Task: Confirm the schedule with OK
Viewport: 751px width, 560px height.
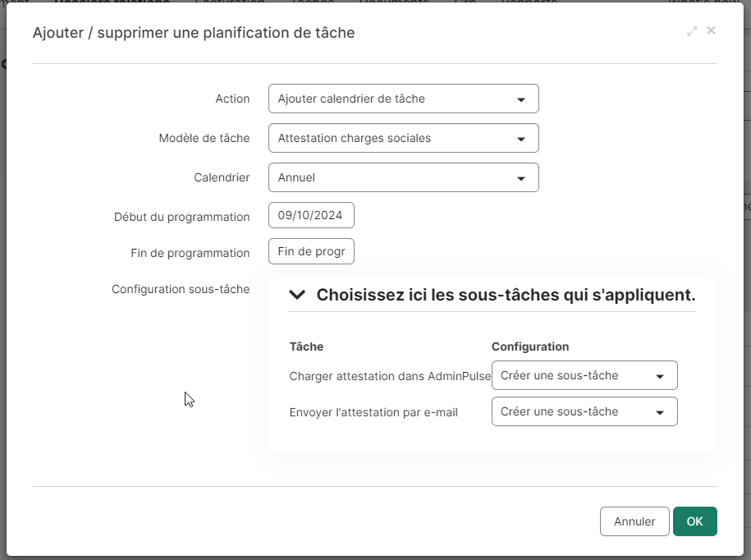Action: pyautogui.click(x=695, y=521)
